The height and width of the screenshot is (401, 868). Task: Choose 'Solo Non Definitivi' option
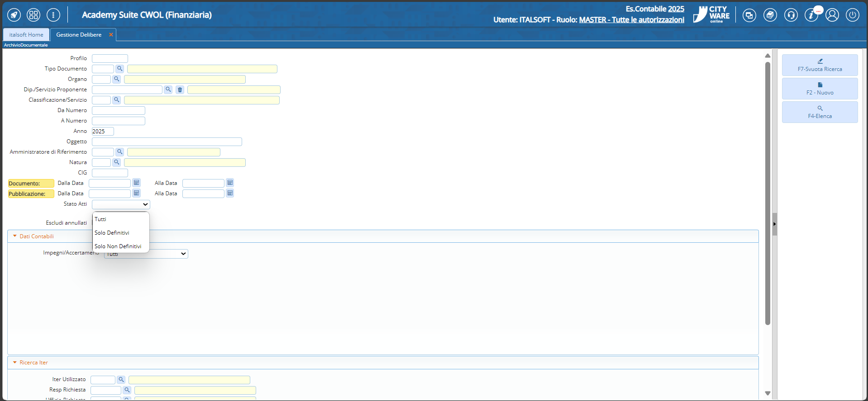coord(118,246)
